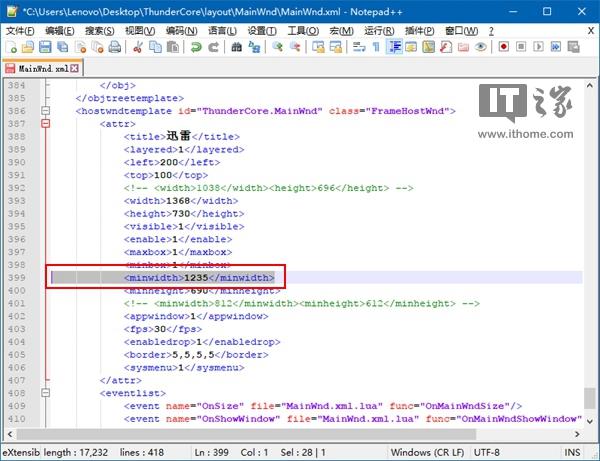Open Find with the binoculars icon

pyautogui.click(x=237, y=47)
